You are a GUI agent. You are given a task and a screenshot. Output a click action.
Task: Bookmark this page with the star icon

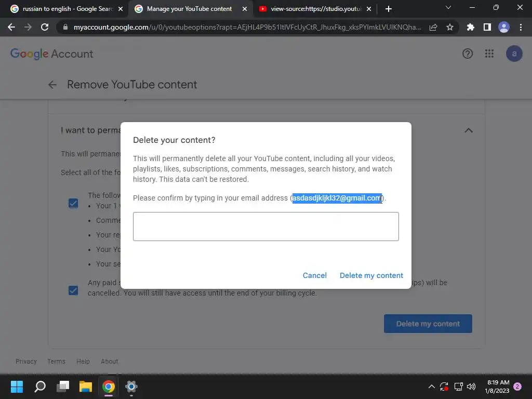450,27
